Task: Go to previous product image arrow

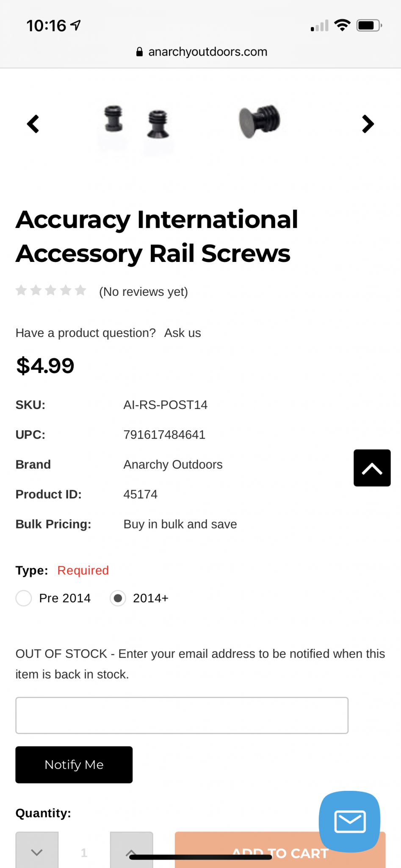Action: coord(33,124)
